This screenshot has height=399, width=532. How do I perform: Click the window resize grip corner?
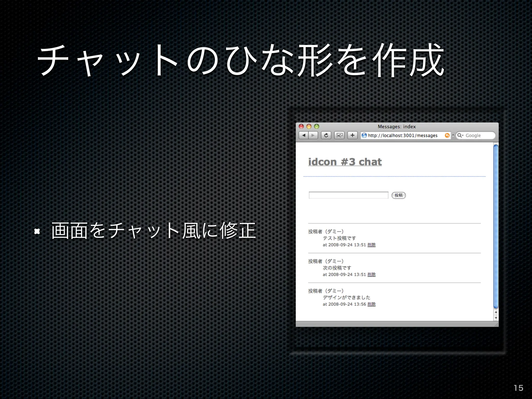pyautogui.click(x=496, y=324)
